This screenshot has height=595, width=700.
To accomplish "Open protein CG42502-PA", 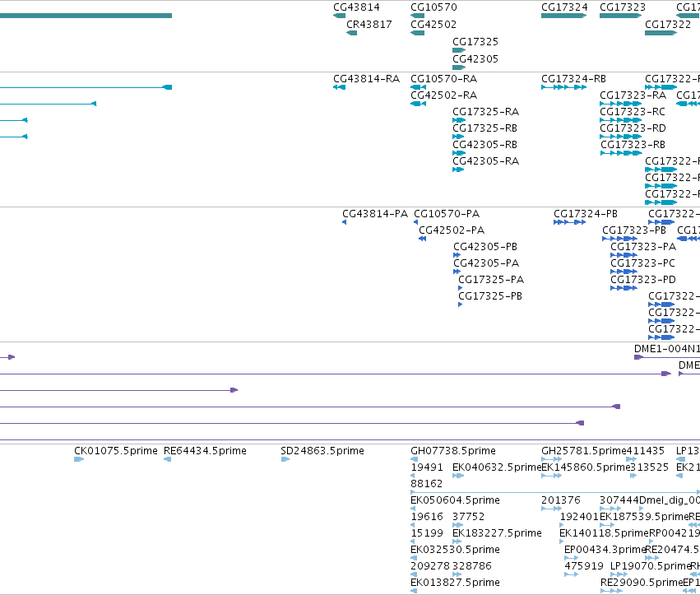I will point(452,231).
